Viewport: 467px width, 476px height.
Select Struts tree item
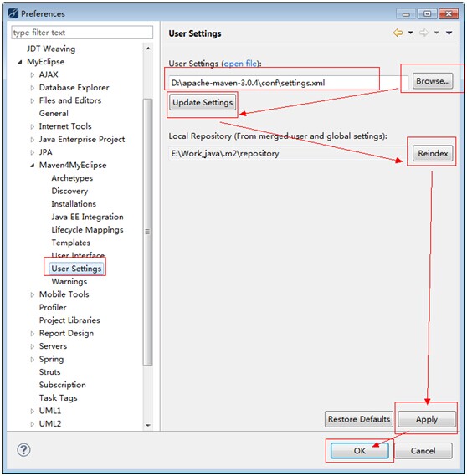tap(50, 372)
